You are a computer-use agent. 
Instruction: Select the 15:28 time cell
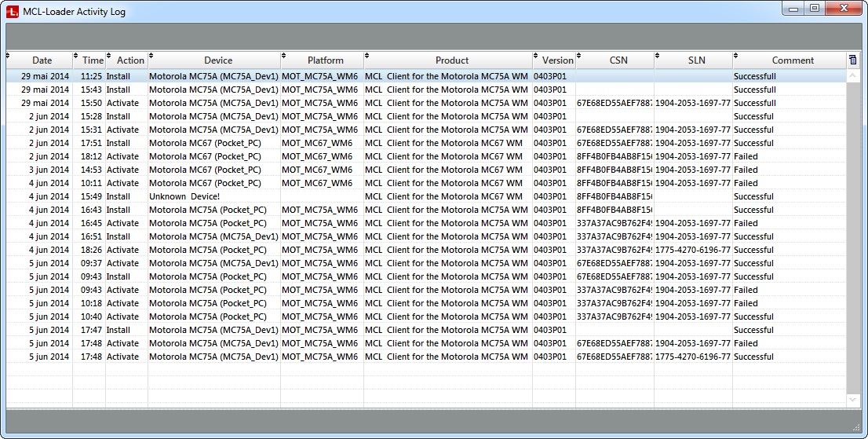point(91,116)
